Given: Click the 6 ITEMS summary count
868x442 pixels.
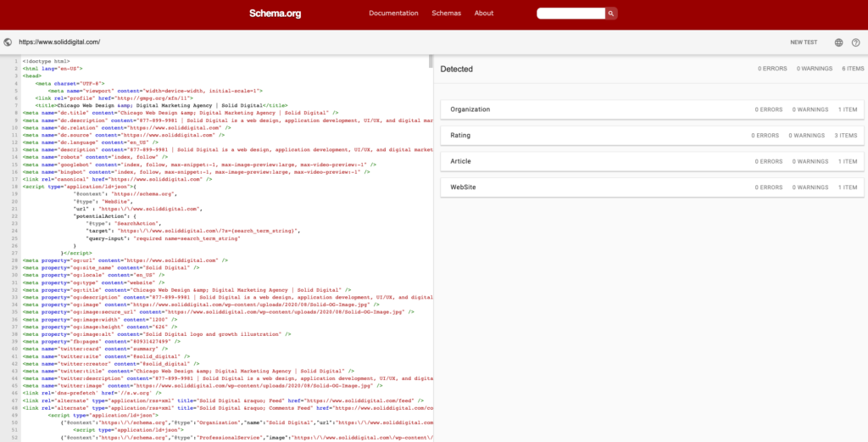Looking at the screenshot, I should pos(853,69).
